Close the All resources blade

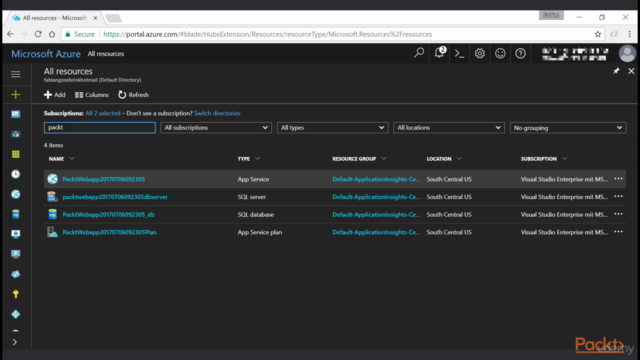click(631, 71)
